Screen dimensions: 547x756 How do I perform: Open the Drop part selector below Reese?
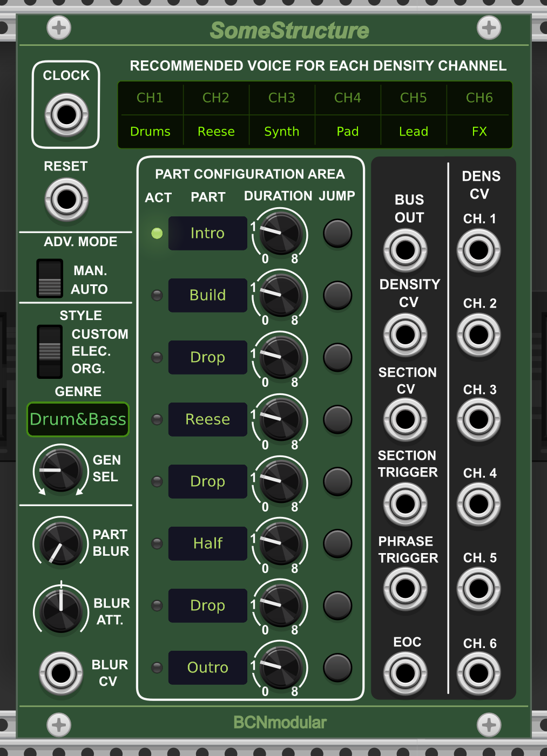pyautogui.click(x=208, y=481)
